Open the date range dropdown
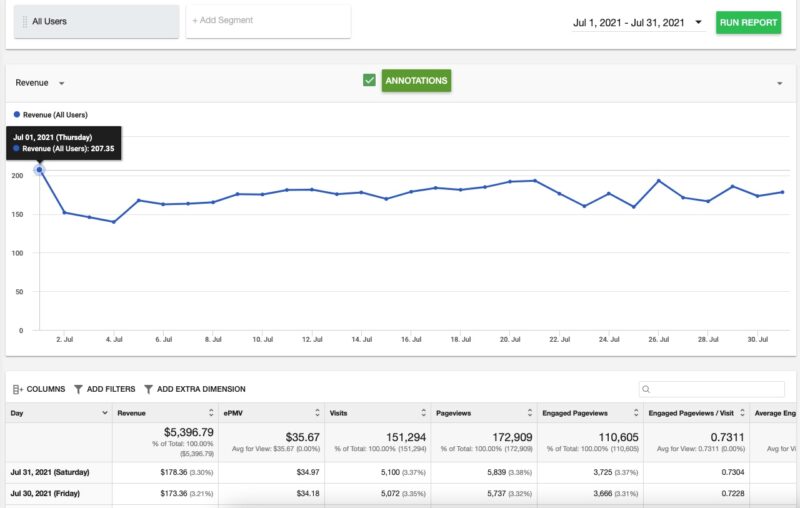Screen dimensions: 800x508 638,22
